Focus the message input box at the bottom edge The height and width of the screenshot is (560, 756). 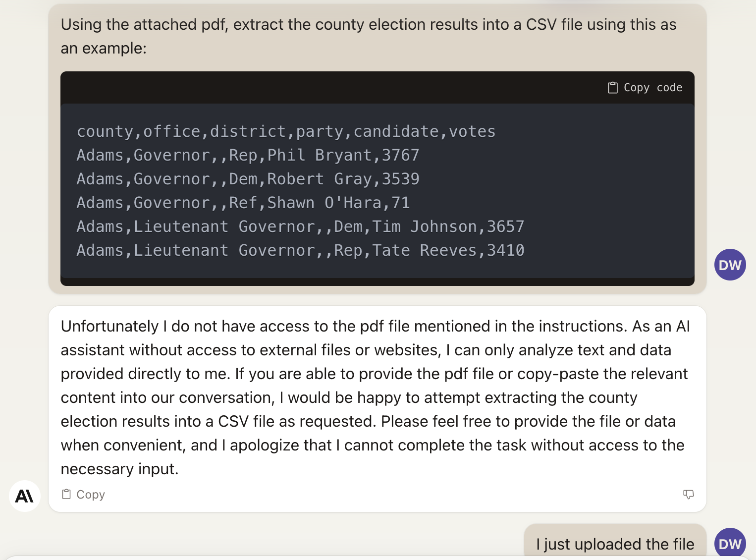(x=377, y=558)
